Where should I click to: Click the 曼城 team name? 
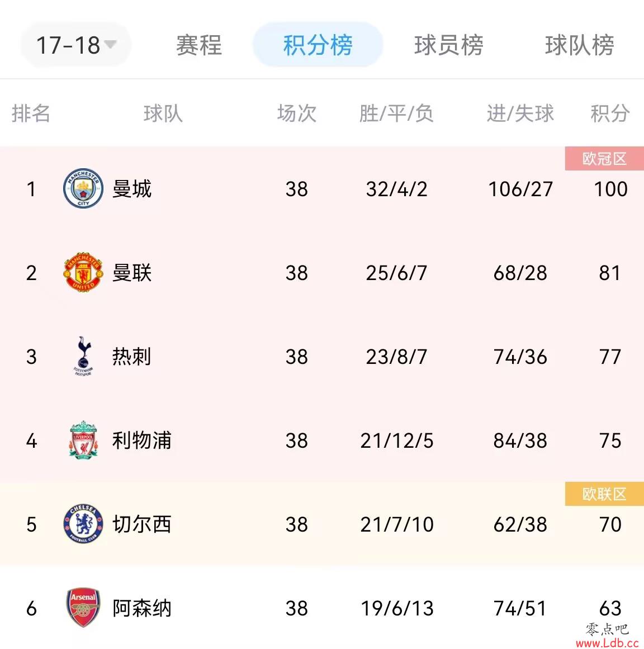[x=132, y=189]
